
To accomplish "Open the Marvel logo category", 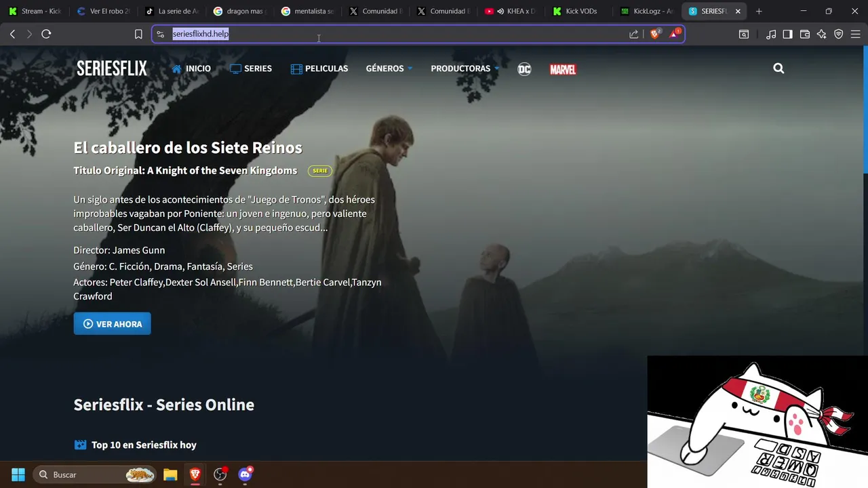I will 563,69.
